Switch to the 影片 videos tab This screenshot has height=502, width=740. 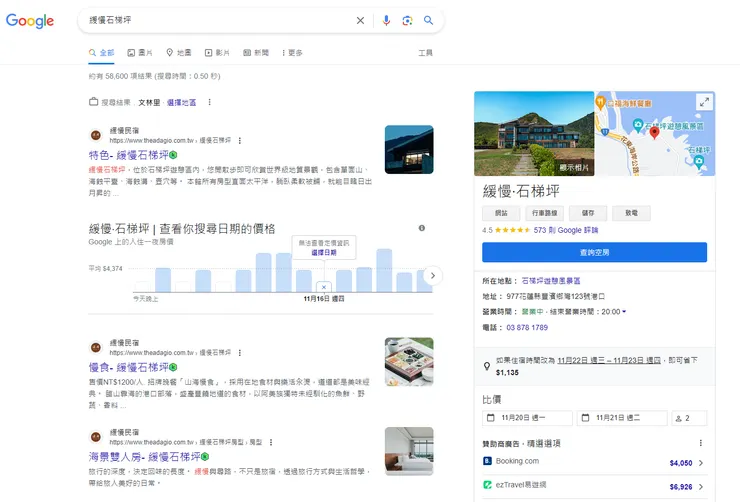[x=217, y=52]
